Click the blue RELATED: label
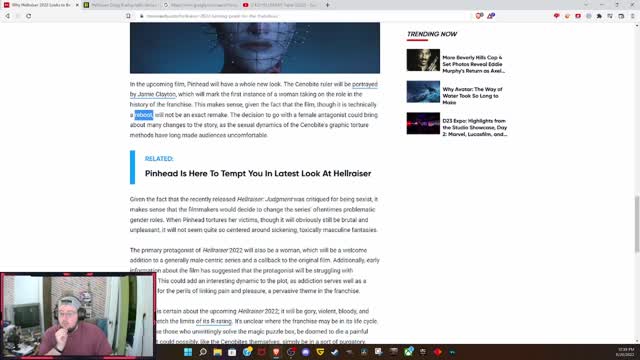The height and width of the screenshot is (360, 640). pos(159,158)
